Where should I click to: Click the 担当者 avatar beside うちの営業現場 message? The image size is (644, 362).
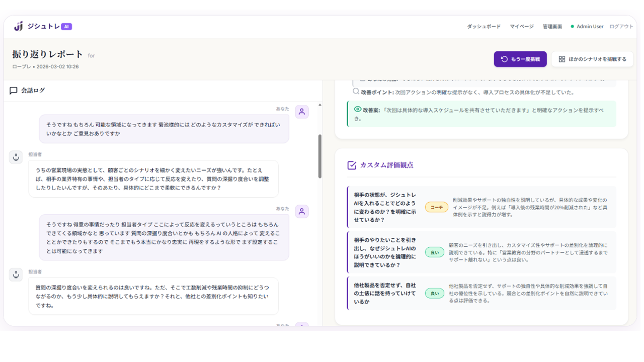pyautogui.click(x=16, y=157)
